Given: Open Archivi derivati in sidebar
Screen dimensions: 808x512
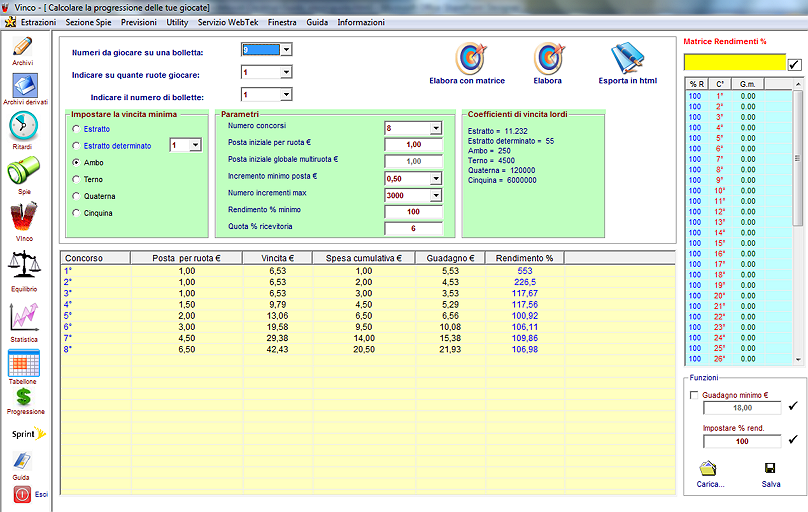Looking at the screenshot, I should [x=25, y=86].
